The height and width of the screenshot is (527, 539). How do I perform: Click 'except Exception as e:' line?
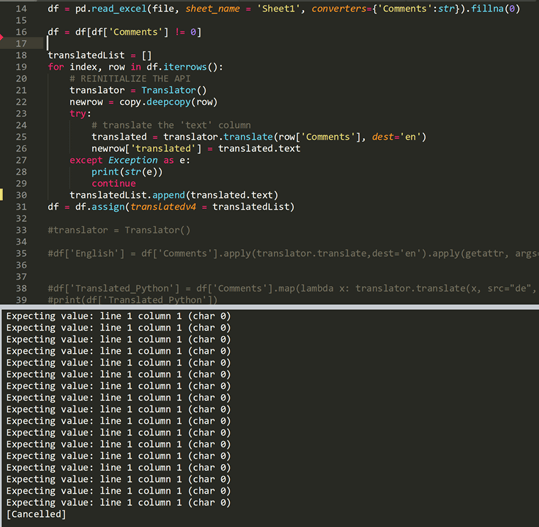(x=130, y=160)
